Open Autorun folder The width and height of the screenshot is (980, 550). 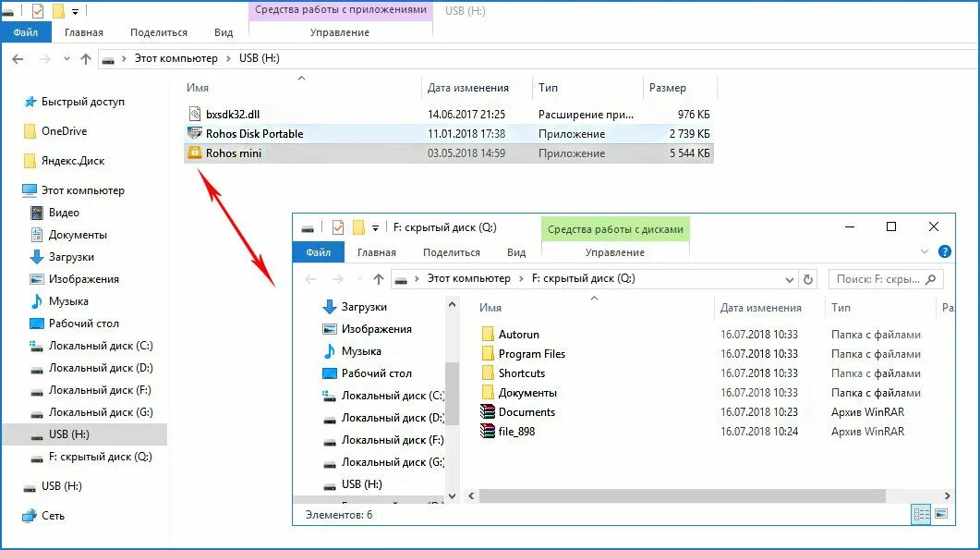pyautogui.click(x=519, y=334)
